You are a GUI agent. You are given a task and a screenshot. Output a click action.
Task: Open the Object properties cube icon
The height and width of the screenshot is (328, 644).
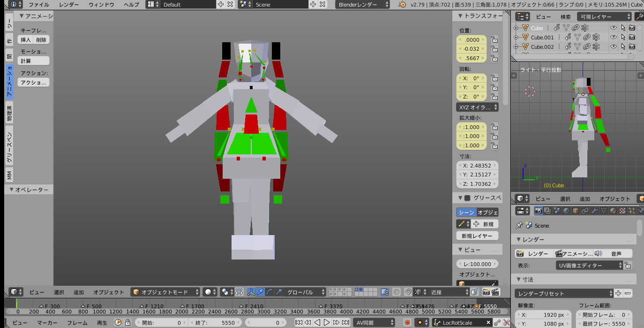tap(576, 211)
